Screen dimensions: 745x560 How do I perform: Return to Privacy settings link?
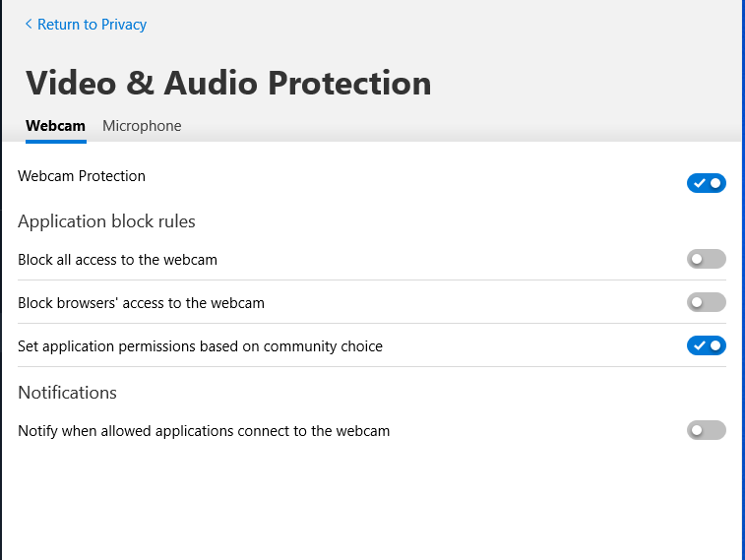click(92, 25)
